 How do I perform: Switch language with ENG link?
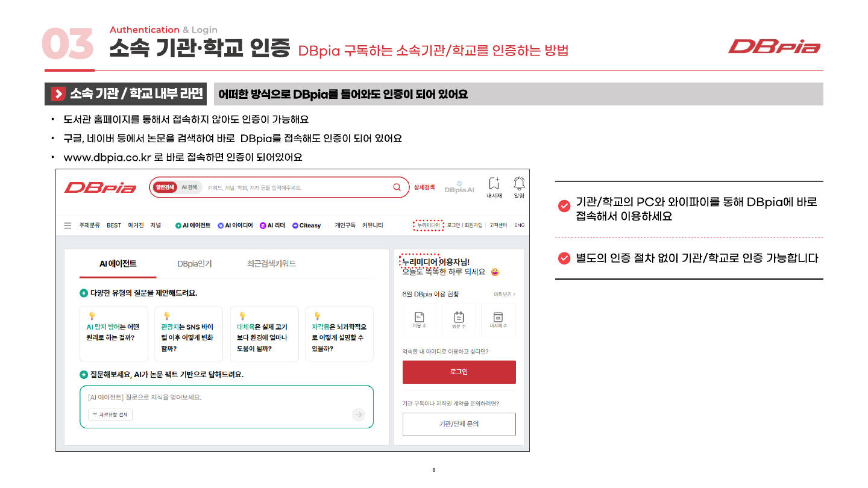(x=519, y=225)
